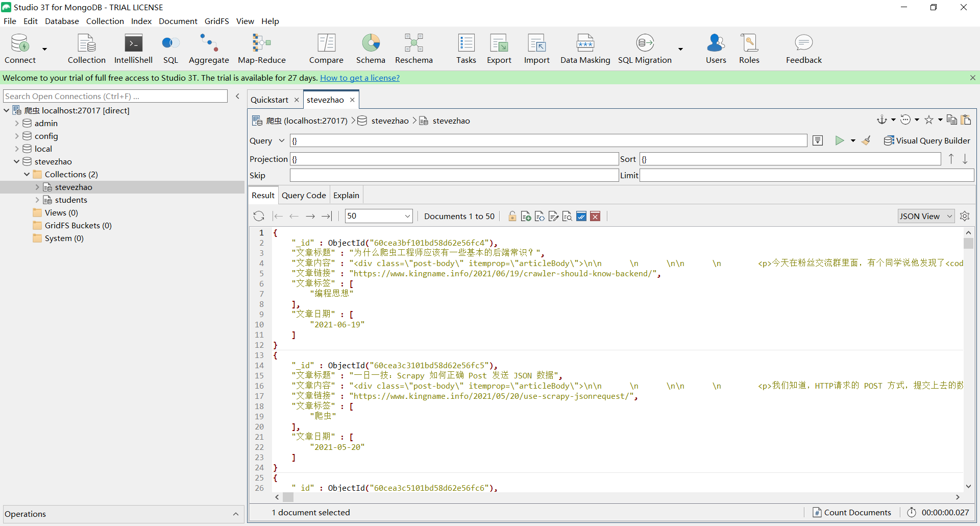
Task: Open the GridFS menu
Action: (216, 21)
